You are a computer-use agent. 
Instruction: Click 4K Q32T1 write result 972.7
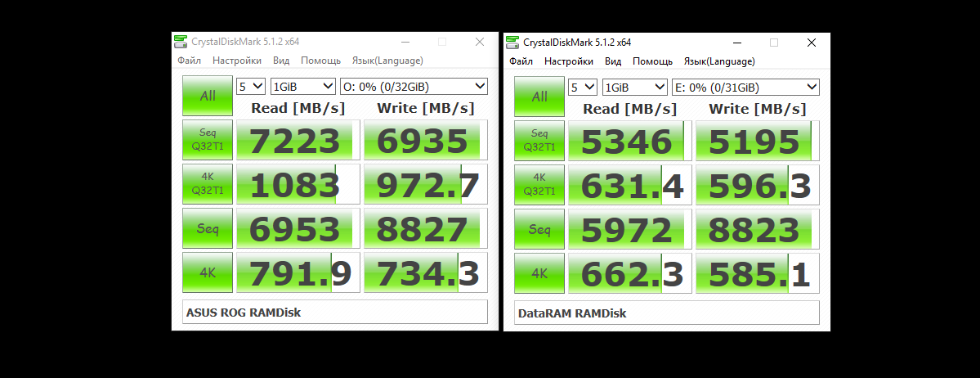point(426,184)
